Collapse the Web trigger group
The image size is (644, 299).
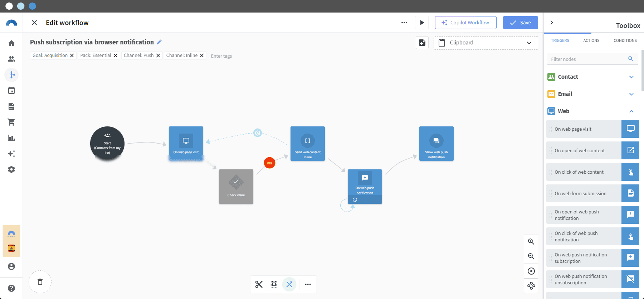coord(592,111)
